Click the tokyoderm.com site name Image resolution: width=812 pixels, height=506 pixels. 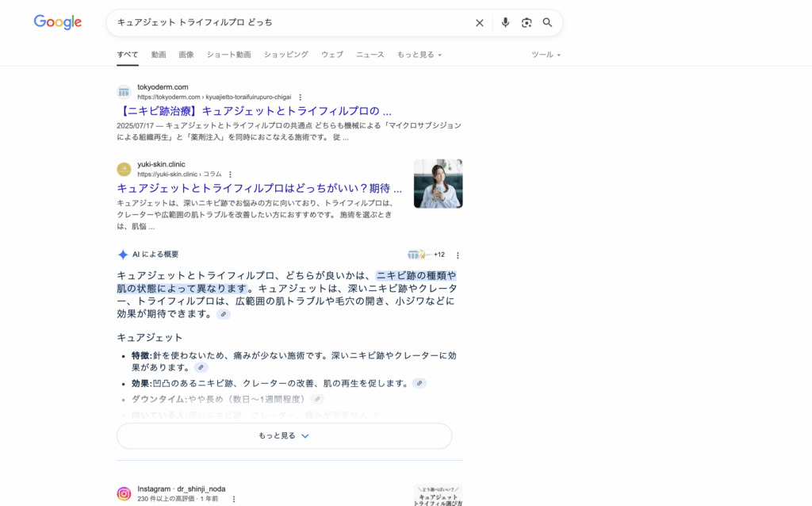tap(163, 87)
